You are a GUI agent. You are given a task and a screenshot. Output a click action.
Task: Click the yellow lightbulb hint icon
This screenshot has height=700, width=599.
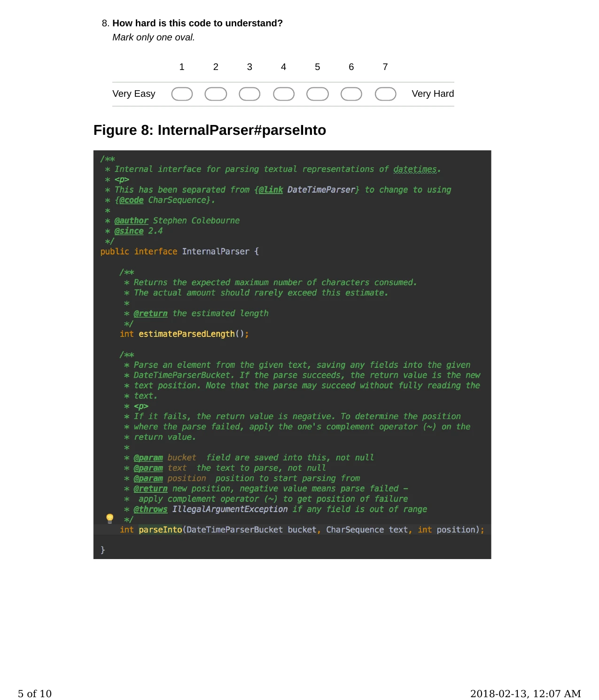109,518
